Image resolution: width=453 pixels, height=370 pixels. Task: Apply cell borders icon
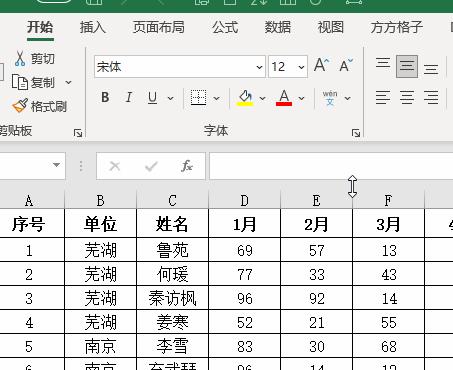[198, 97]
